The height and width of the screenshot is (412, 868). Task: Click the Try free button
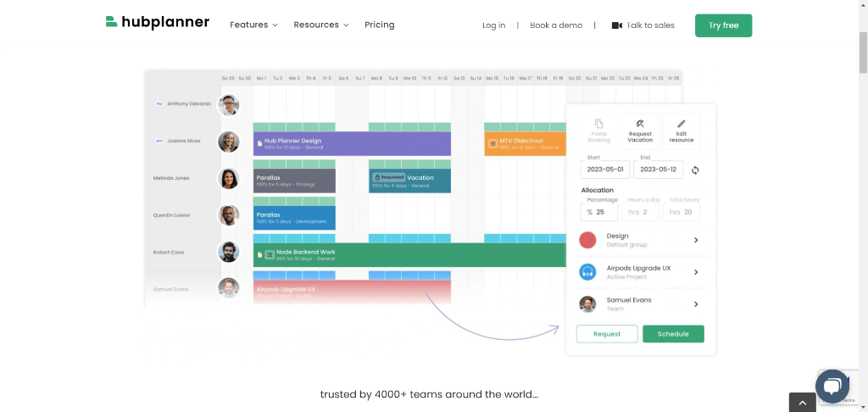724,25
